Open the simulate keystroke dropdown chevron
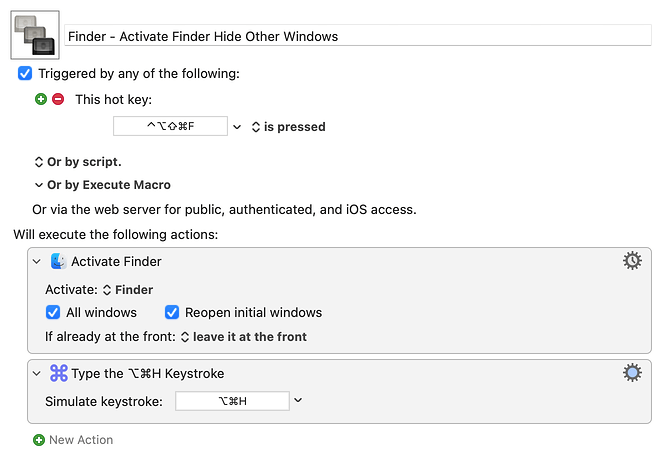The width and height of the screenshot is (662, 456). (x=298, y=400)
